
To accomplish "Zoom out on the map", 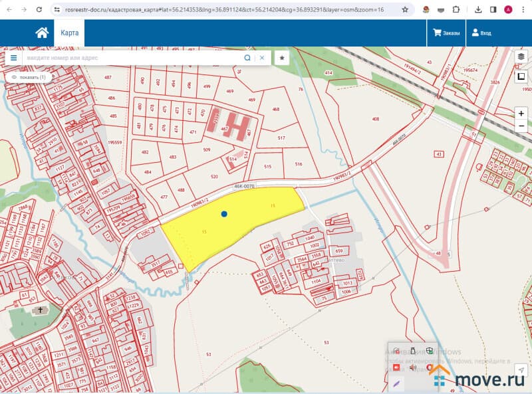I will (521, 126).
